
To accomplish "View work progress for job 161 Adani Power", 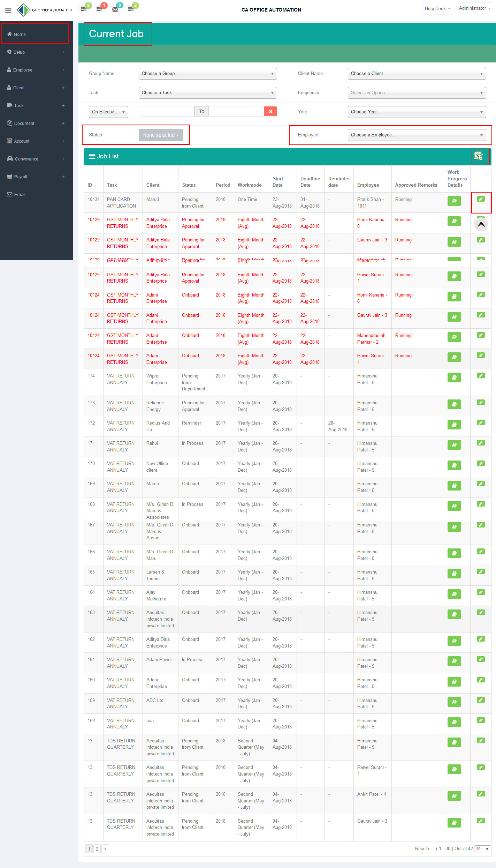I will 454,661.
